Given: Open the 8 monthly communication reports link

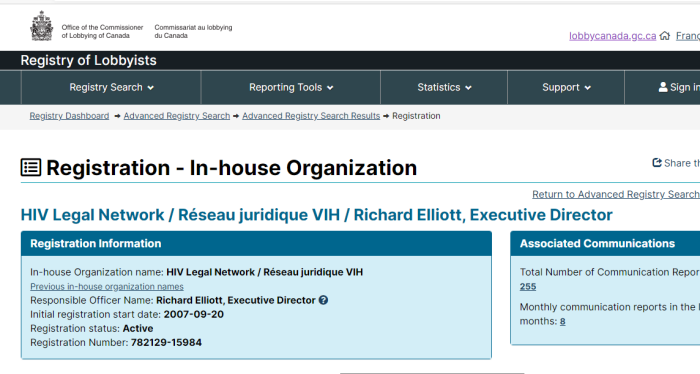Looking at the screenshot, I should (x=562, y=321).
